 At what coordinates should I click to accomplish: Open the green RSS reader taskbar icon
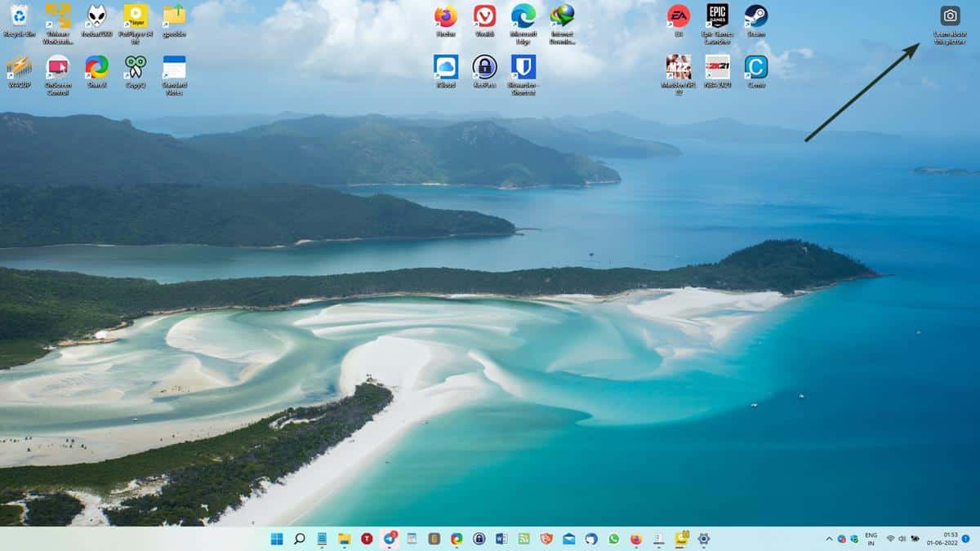tap(524, 539)
